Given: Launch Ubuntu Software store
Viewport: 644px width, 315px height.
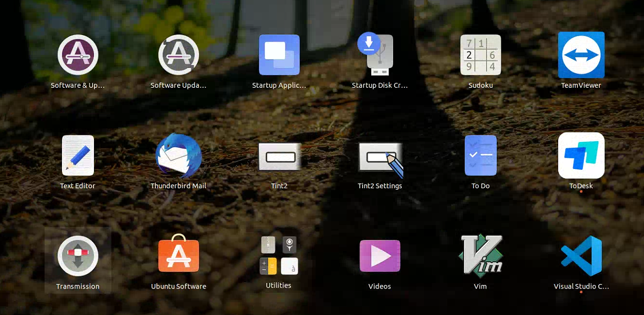Looking at the screenshot, I should (x=178, y=253).
